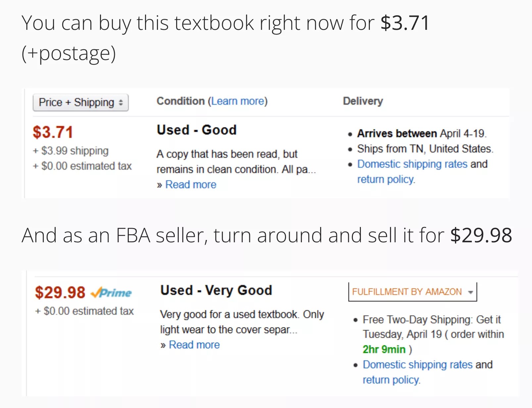The image size is (532, 408).
Task: Click the bullet beside Ships from TN
Action: coord(351,149)
